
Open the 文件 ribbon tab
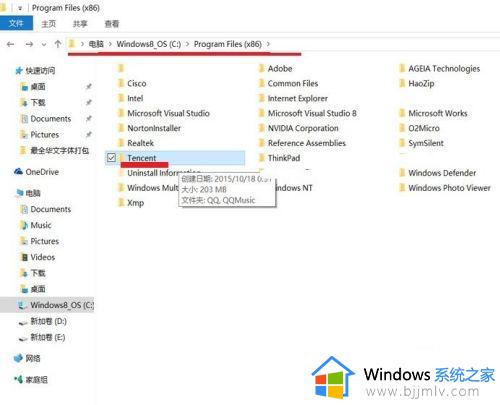(x=16, y=23)
